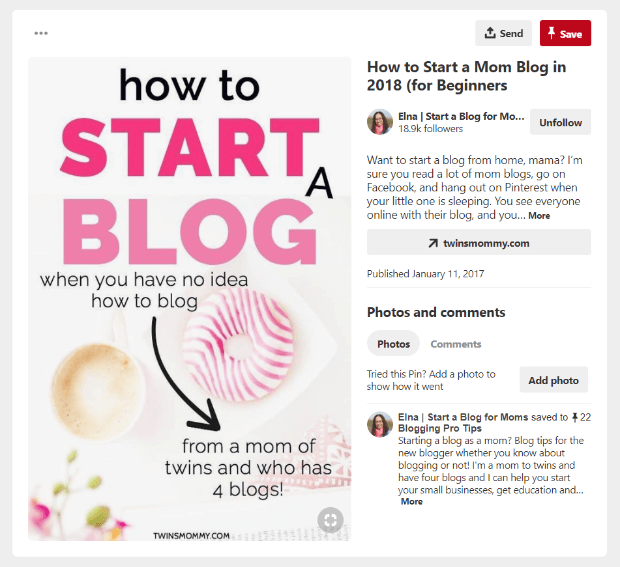The image size is (620, 567).
Task: Unfollow Elna's account
Action: tap(560, 122)
